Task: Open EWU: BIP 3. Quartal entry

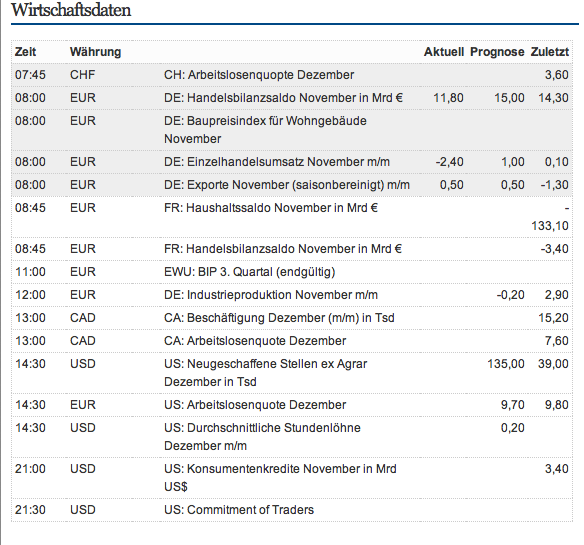Action: [292, 272]
